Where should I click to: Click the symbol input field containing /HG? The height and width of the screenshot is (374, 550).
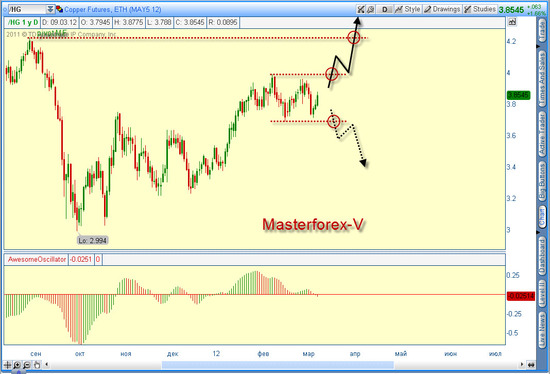click(x=28, y=9)
